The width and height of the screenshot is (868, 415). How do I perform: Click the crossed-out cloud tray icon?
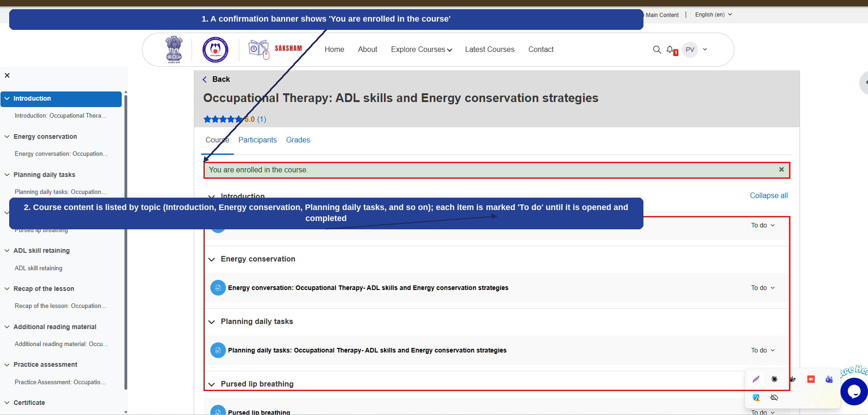[x=774, y=398]
